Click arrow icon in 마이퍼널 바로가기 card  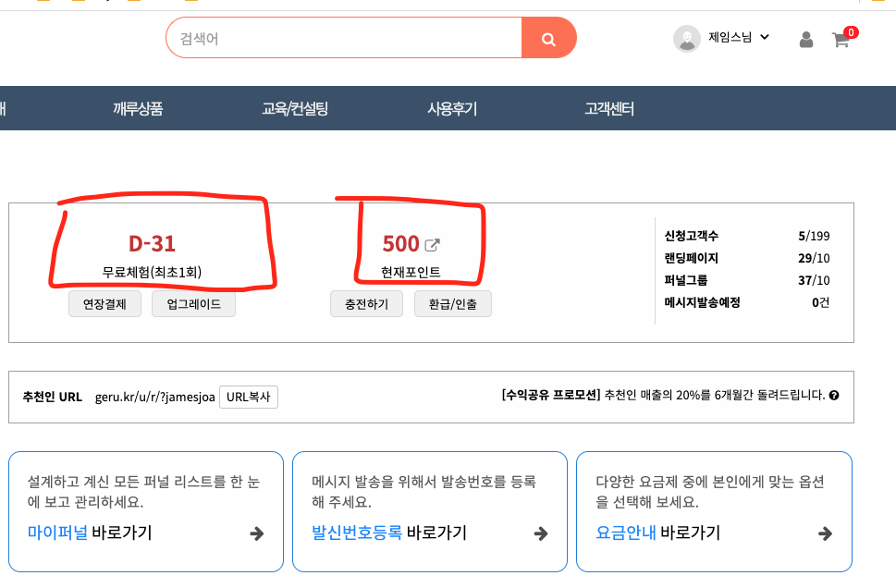coord(257,533)
